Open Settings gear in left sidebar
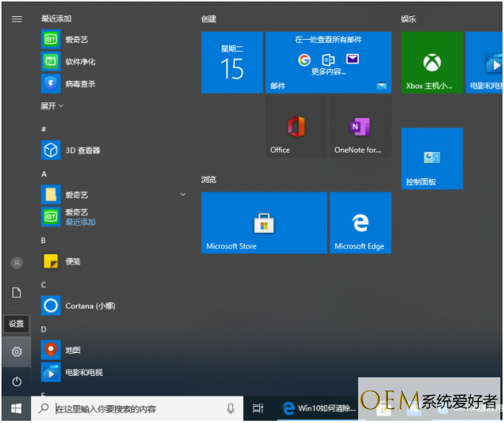The height and width of the screenshot is (423, 504). point(16,352)
